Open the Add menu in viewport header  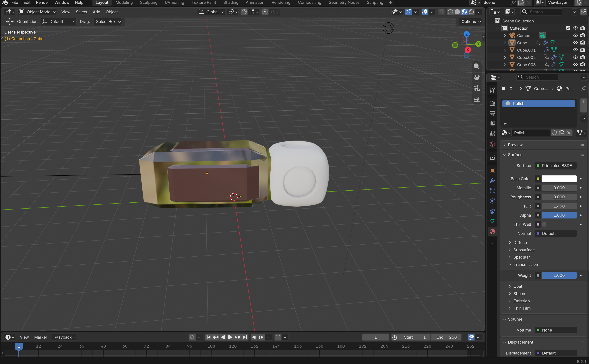96,12
